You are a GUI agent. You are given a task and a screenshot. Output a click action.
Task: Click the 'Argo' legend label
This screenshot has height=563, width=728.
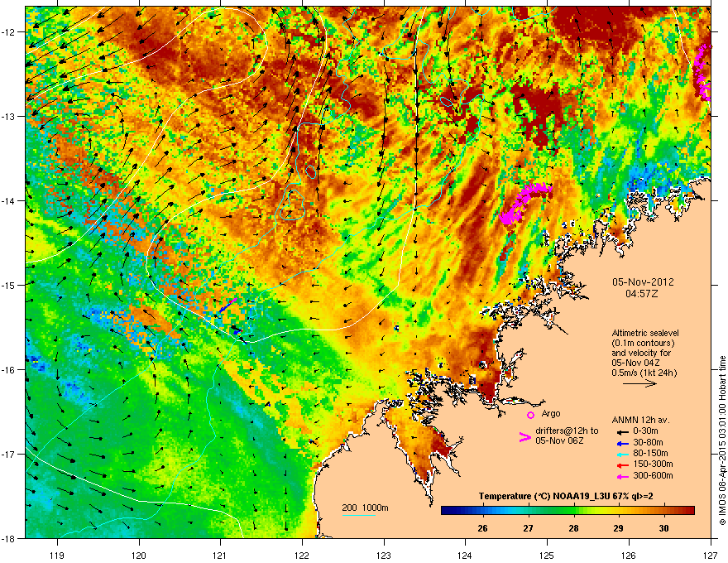(551, 413)
